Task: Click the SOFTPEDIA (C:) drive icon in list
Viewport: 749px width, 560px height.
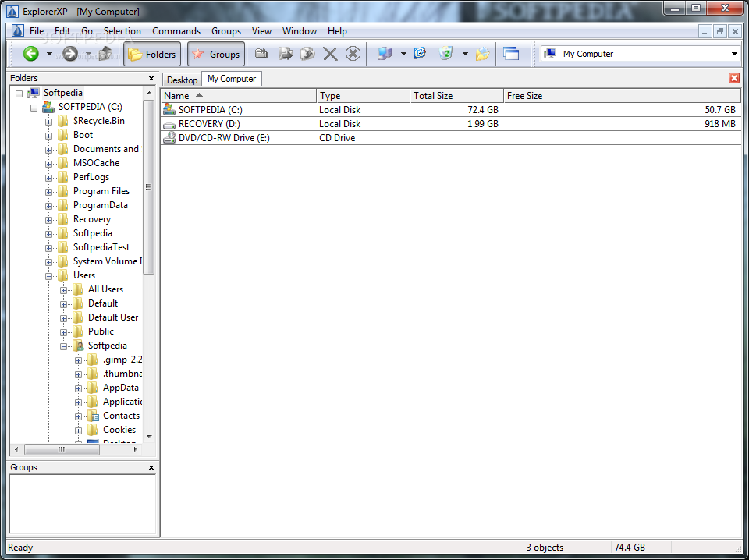Action: click(x=169, y=109)
